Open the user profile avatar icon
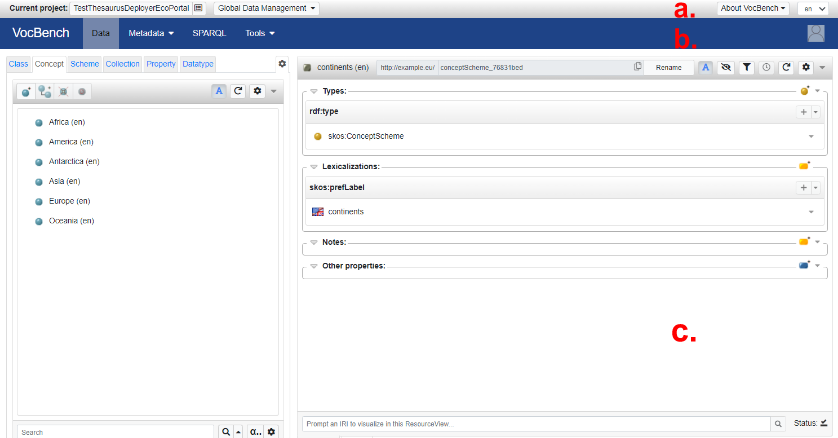 pos(816,33)
